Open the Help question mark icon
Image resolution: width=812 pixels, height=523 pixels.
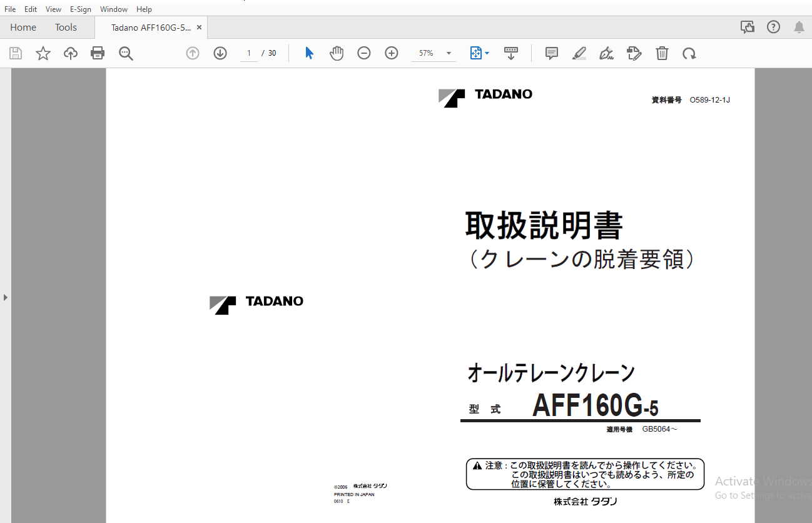click(774, 27)
